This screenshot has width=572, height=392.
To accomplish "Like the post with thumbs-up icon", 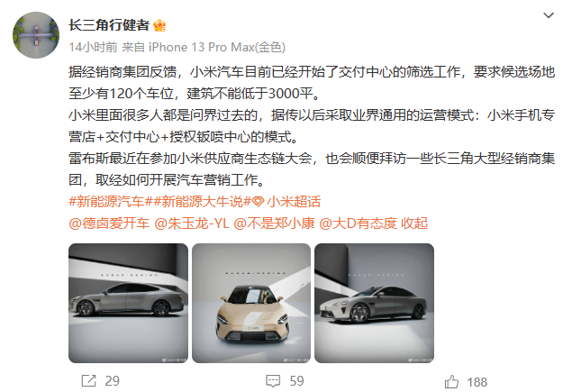I will [451, 382].
